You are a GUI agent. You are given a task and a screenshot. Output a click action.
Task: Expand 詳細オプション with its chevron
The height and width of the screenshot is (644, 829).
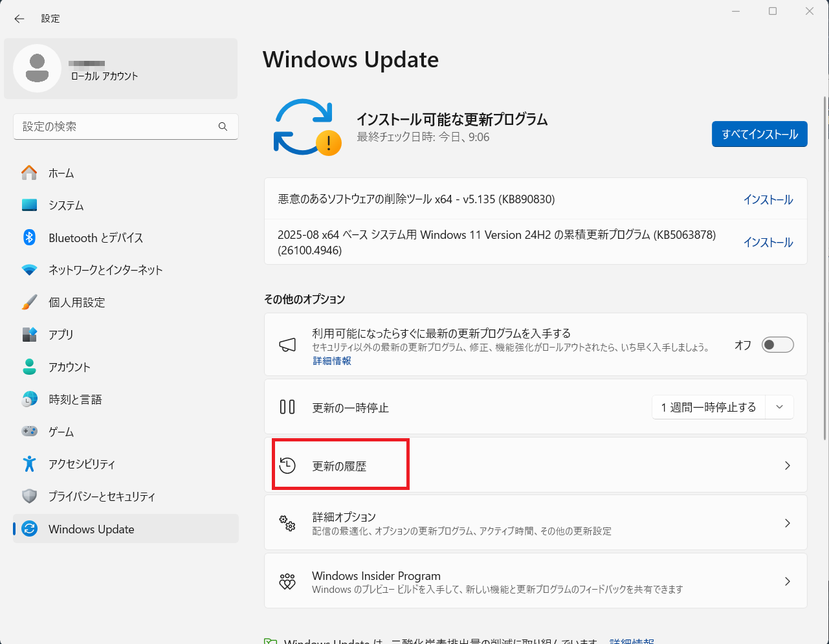pyautogui.click(x=788, y=523)
